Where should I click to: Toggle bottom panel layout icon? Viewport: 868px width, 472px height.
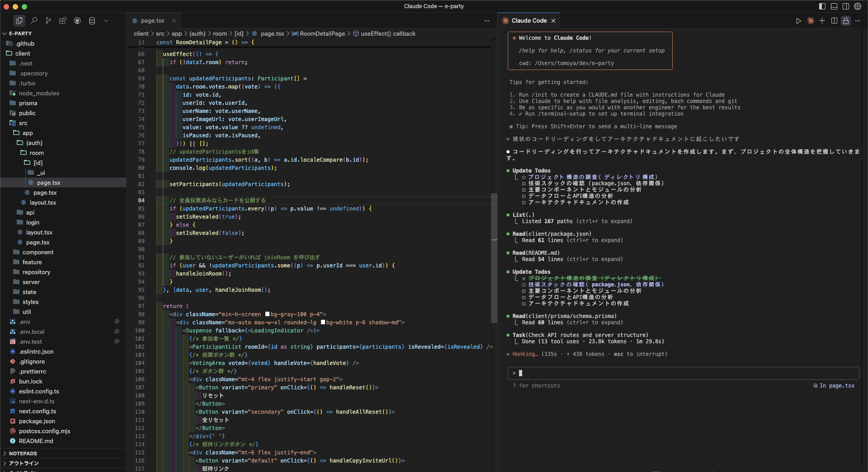[834, 6]
